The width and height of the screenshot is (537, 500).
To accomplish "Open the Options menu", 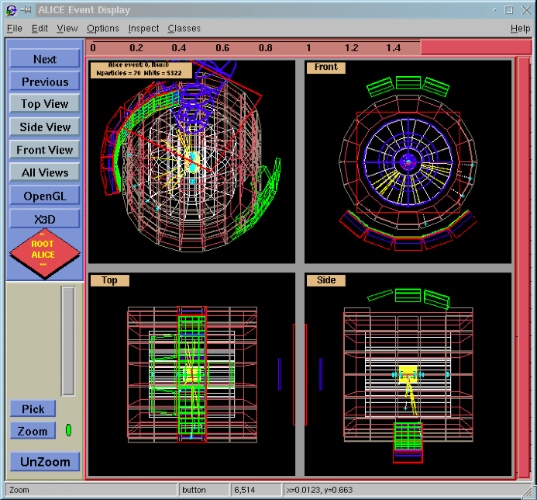I will click(x=103, y=28).
